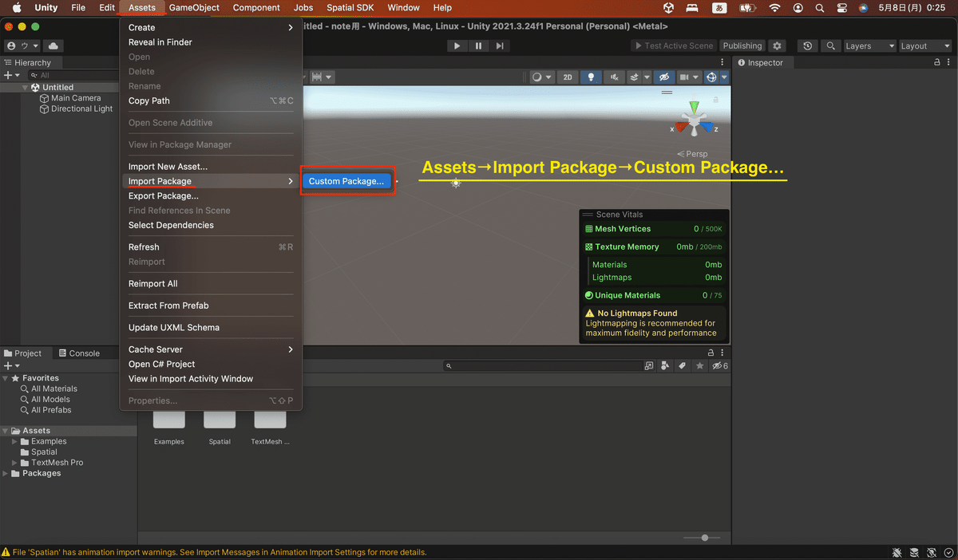Open the draw mode shading dropdown
The image size is (958, 560).
(x=541, y=77)
